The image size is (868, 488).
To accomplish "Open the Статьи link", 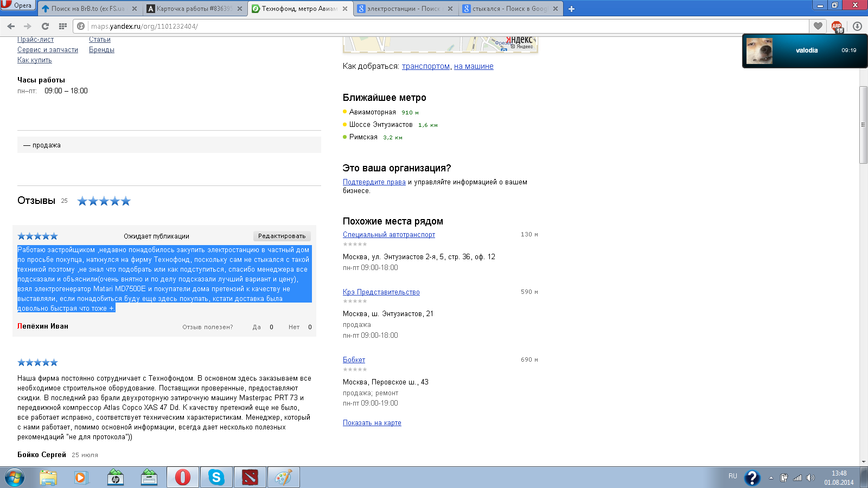I will click(100, 40).
